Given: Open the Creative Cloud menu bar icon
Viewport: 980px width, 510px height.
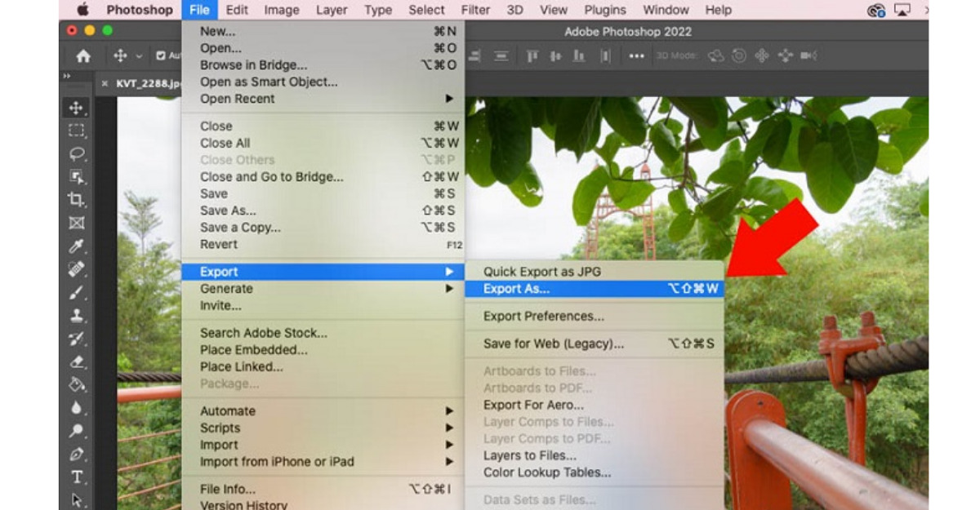Looking at the screenshot, I should 876,11.
